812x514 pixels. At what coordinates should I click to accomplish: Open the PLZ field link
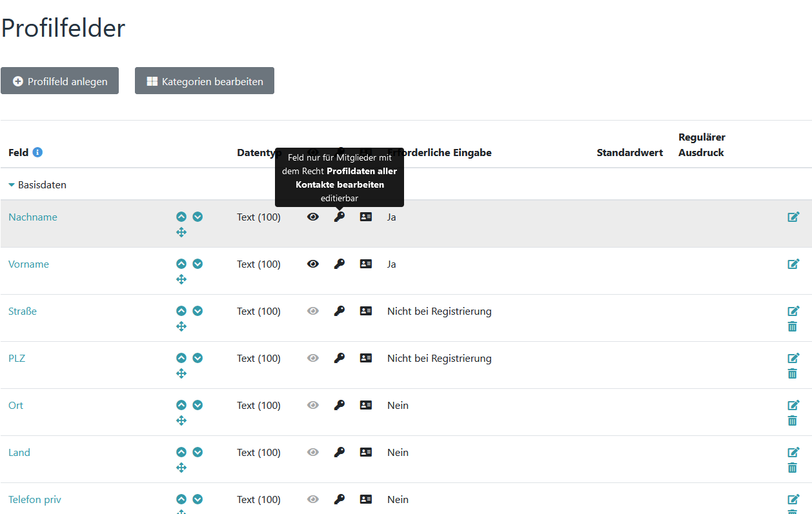point(17,359)
